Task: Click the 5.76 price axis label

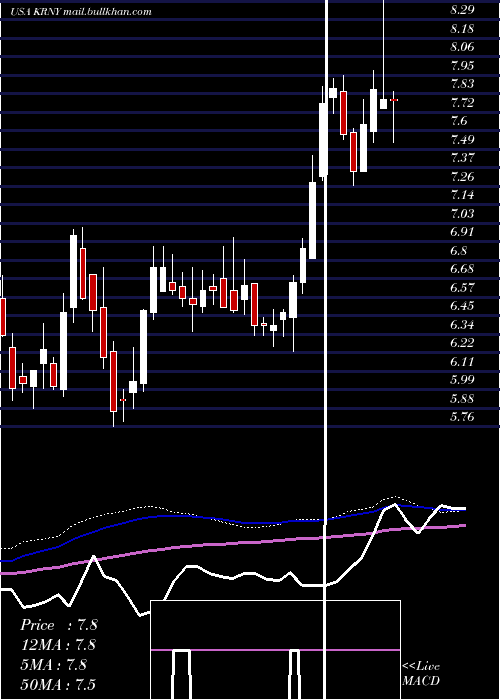Action: click(x=462, y=417)
